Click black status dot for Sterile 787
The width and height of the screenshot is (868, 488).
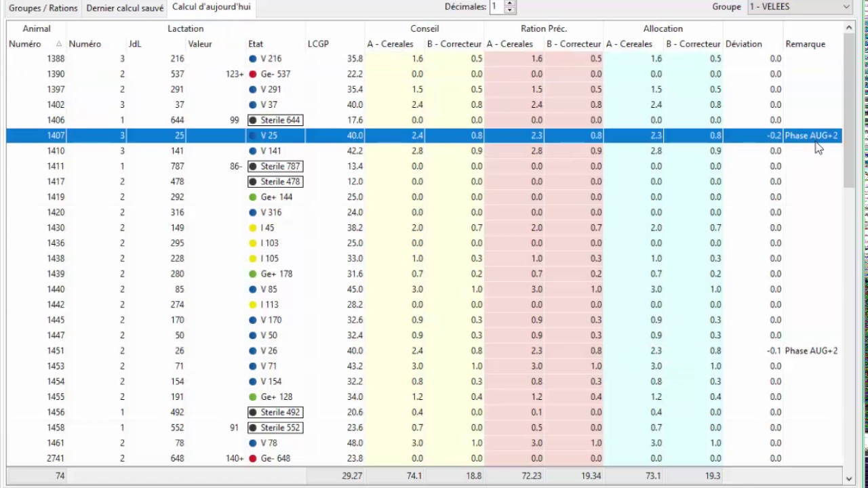point(253,166)
